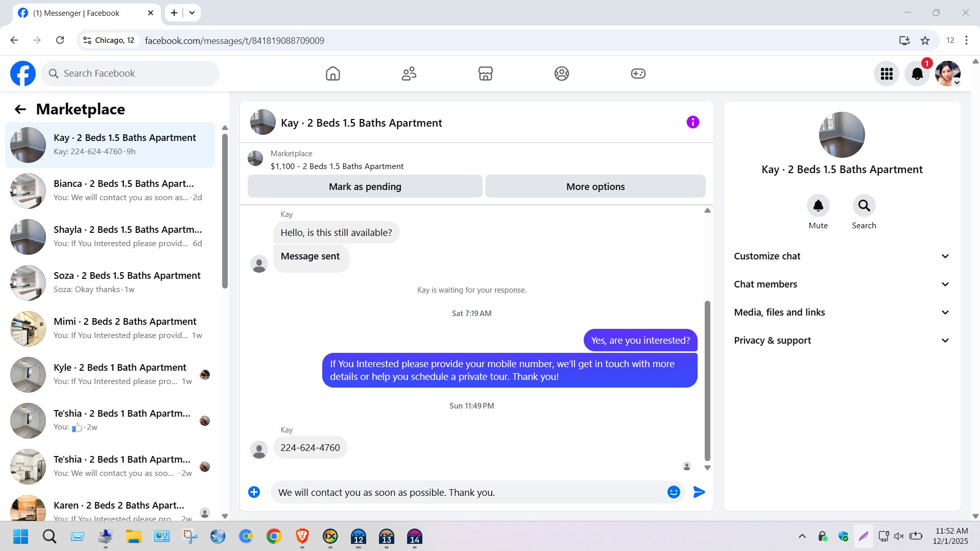The height and width of the screenshot is (551, 980).
Task: Open the $1,100 2 Beds listing link
Action: point(337,166)
